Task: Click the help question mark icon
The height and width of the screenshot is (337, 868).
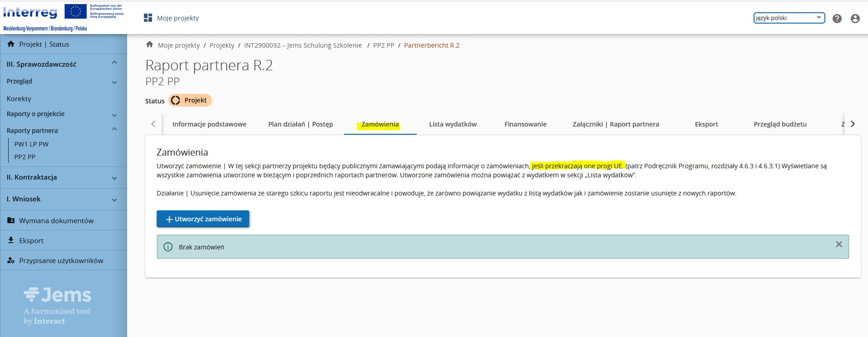Action: pyautogui.click(x=837, y=19)
